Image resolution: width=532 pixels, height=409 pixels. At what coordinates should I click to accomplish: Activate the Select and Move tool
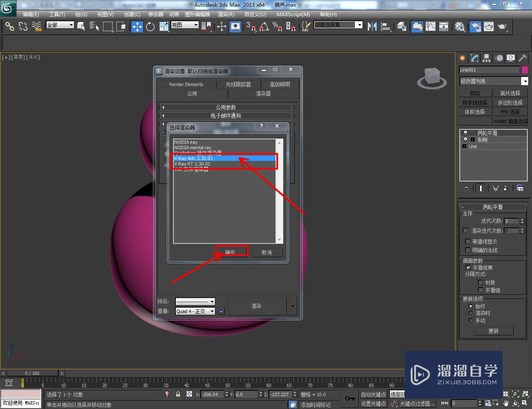tap(137, 27)
